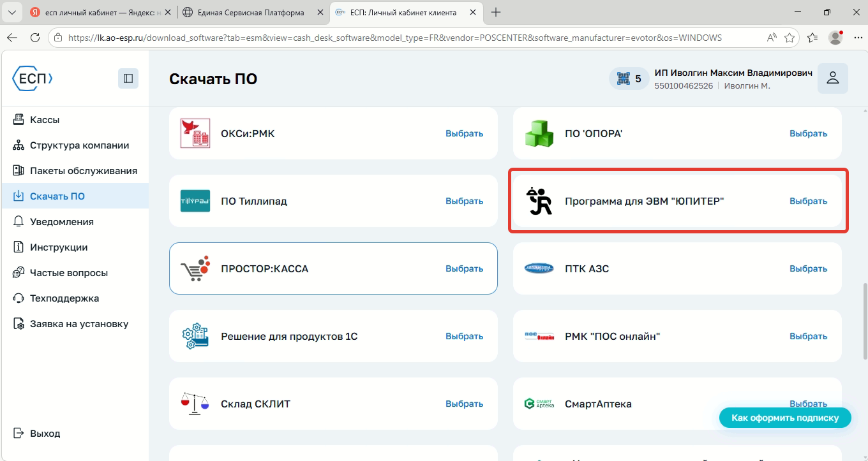Image resolution: width=868 pixels, height=461 pixels.
Task: Collapse the sidebar panel toggle
Action: pyautogui.click(x=128, y=78)
